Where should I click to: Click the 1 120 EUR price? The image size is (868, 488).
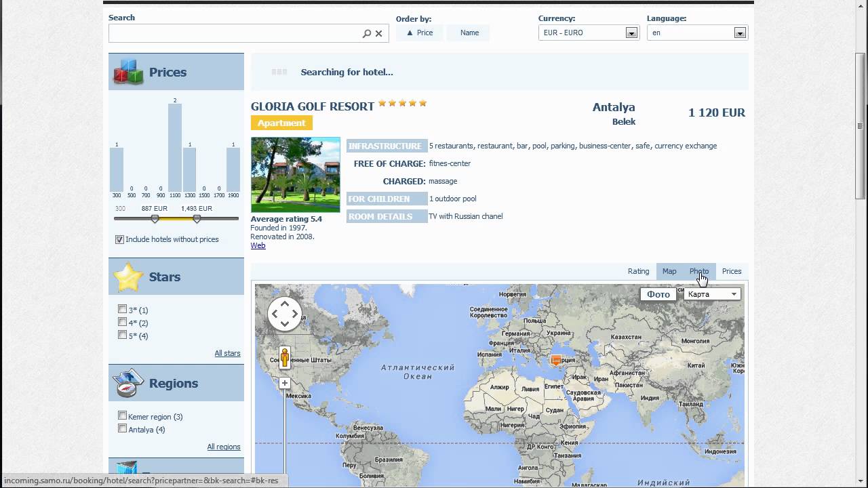pos(717,113)
